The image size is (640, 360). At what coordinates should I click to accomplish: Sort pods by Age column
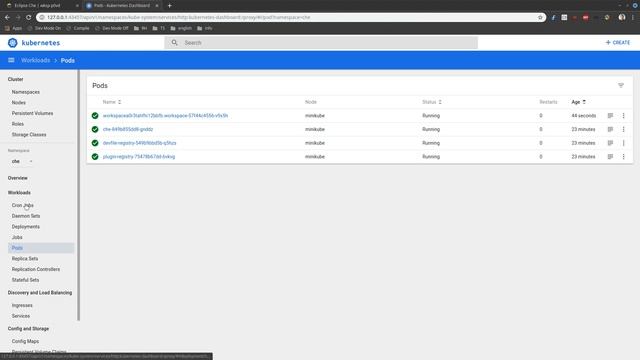tap(578, 102)
